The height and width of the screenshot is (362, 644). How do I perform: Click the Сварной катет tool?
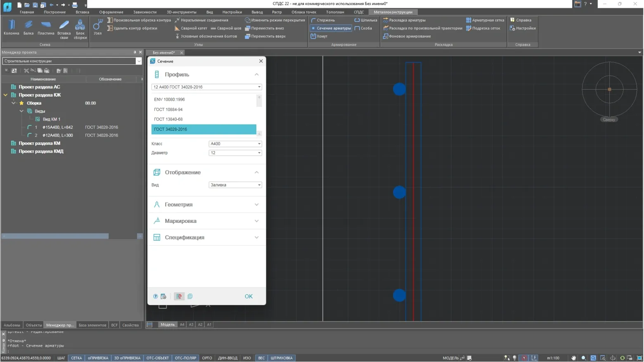pos(191,28)
